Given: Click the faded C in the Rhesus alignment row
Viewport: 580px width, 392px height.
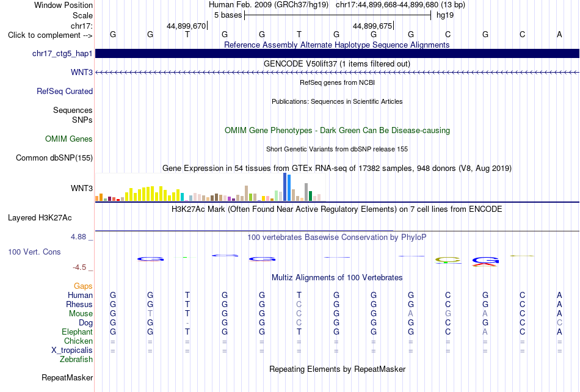Looking at the screenshot, I should [x=299, y=304].
